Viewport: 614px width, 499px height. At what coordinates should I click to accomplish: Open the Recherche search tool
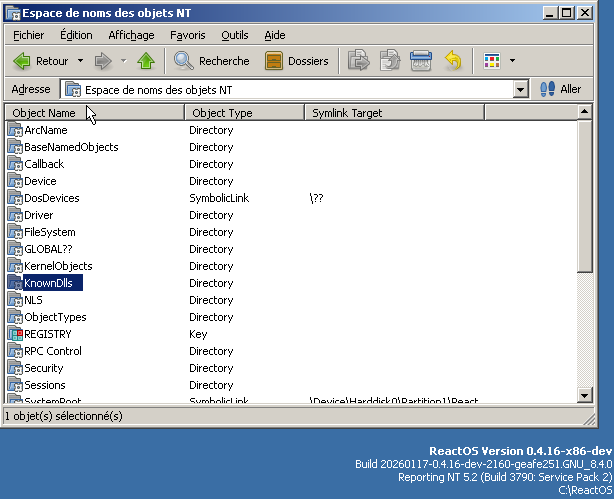(x=212, y=61)
